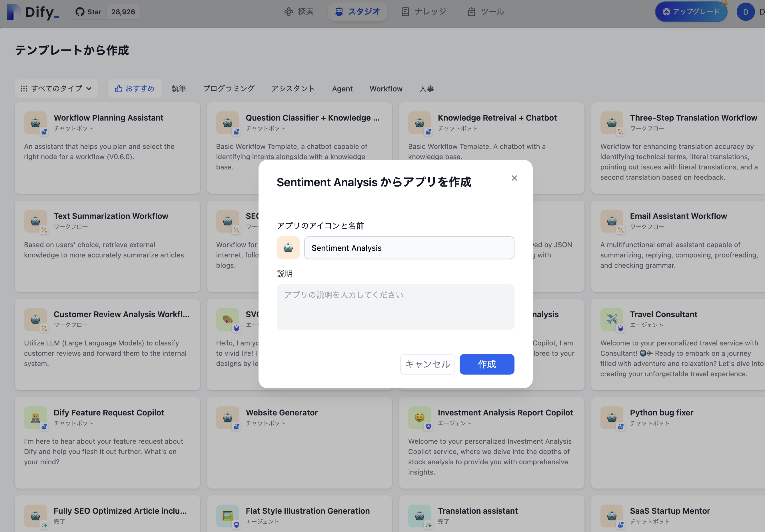Viewport: 765px width, 532px height.
Task: Open the Investment Analysis Report Copilot title
Action: click(x=505, y=413)
